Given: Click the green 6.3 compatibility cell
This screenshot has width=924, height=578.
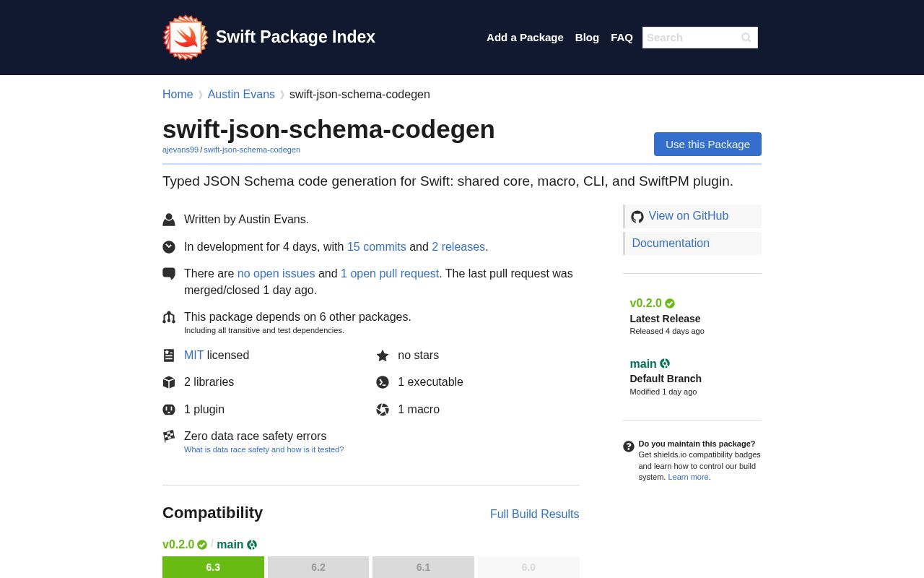Looking at the screenshot, I should [213, 567].
